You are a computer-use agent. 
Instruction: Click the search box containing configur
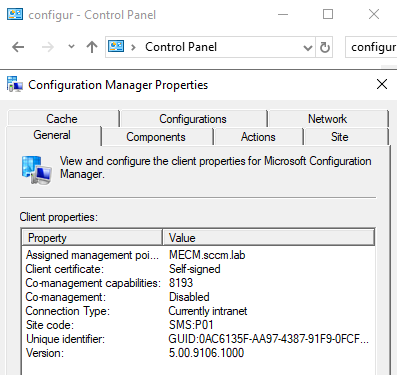(x=371, y=47)
